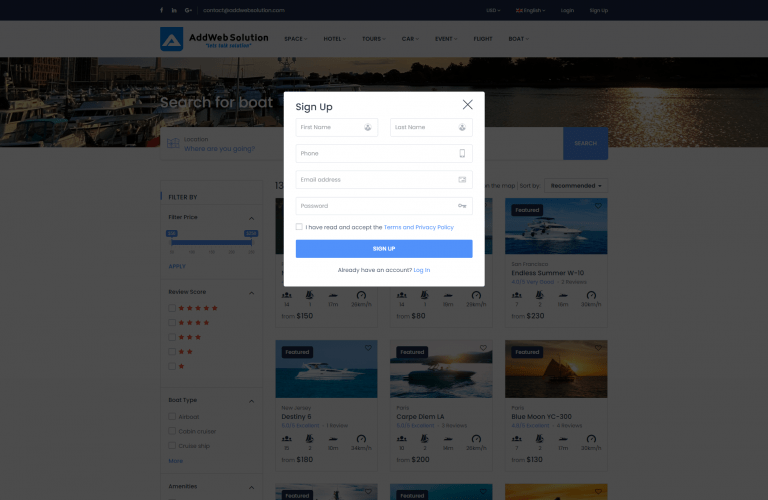Click the SEARCH button
Screen dimensions: 768x500
coord(585,143)
